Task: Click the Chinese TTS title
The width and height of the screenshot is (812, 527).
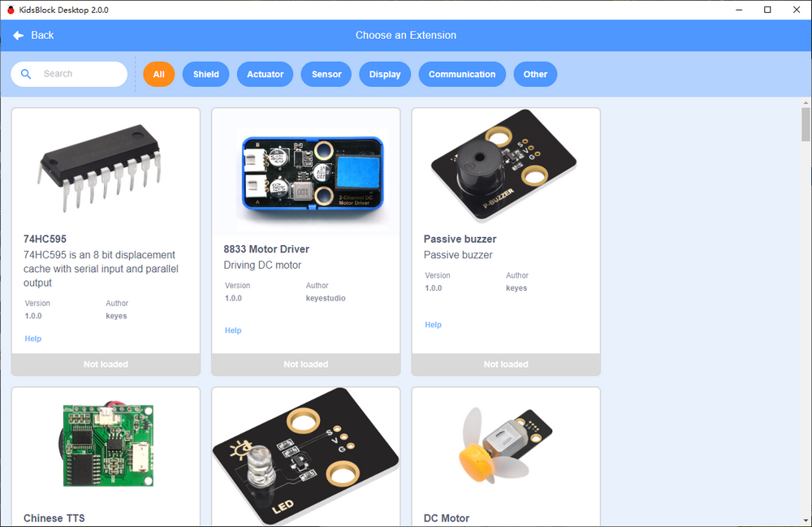Action: 54,518
